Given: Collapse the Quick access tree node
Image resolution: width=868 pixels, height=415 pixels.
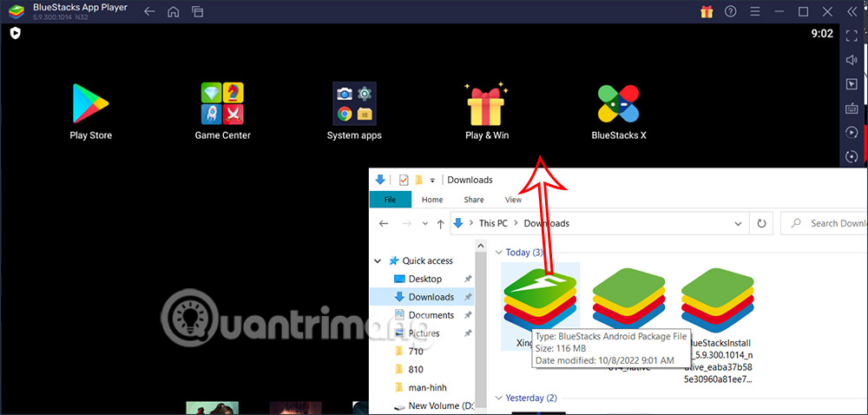Looking at the screenshot, I should [x=378, y=260].
